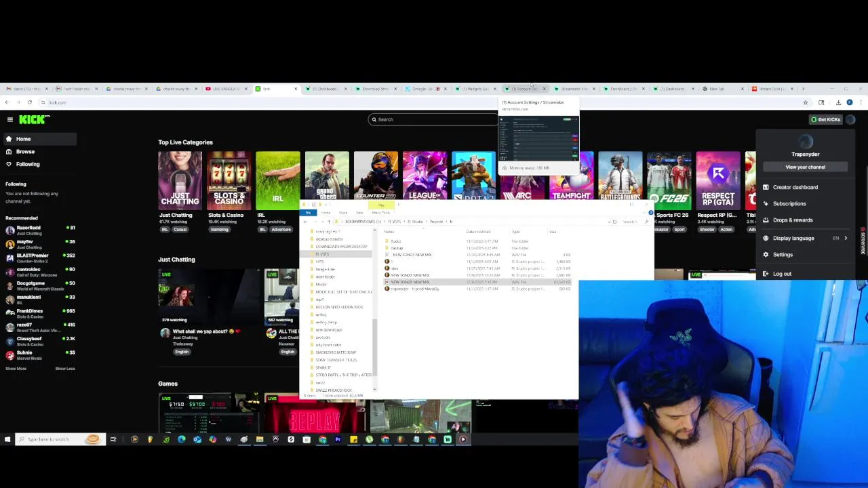The height and width of the screenshot is (488, 868).
Task: Open new browser tab with plus
Action: [x=804, y=89]
